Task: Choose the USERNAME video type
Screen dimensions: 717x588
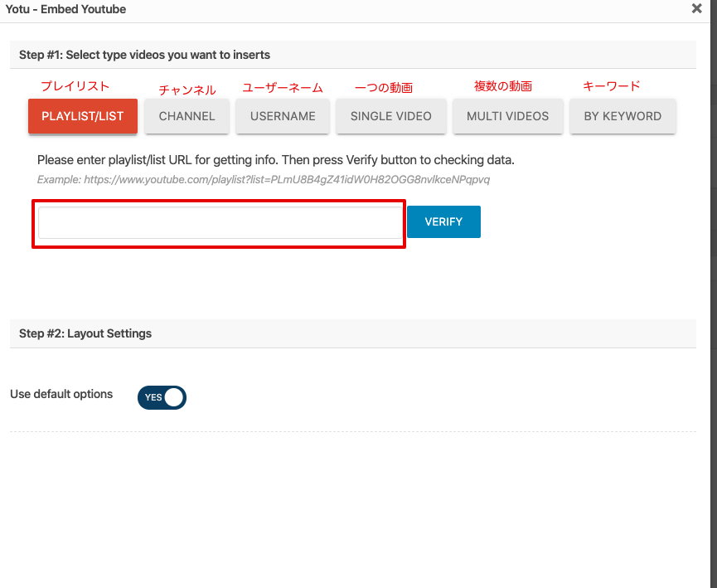Action: pyautogui.click(x=283, y=116)
